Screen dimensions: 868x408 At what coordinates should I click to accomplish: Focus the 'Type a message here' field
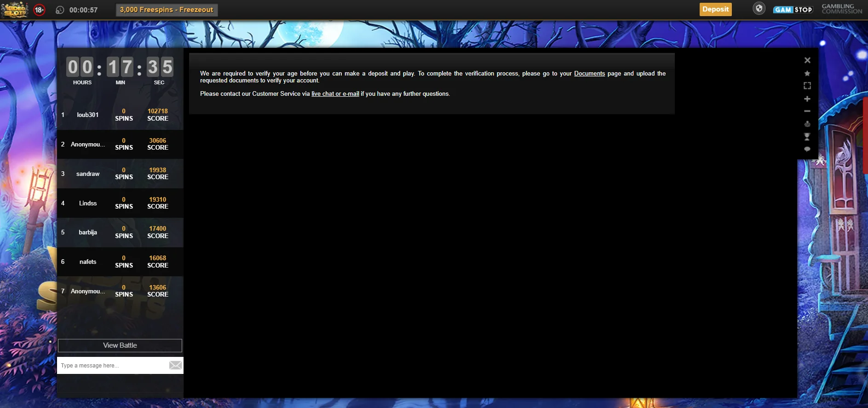point(113,366)
